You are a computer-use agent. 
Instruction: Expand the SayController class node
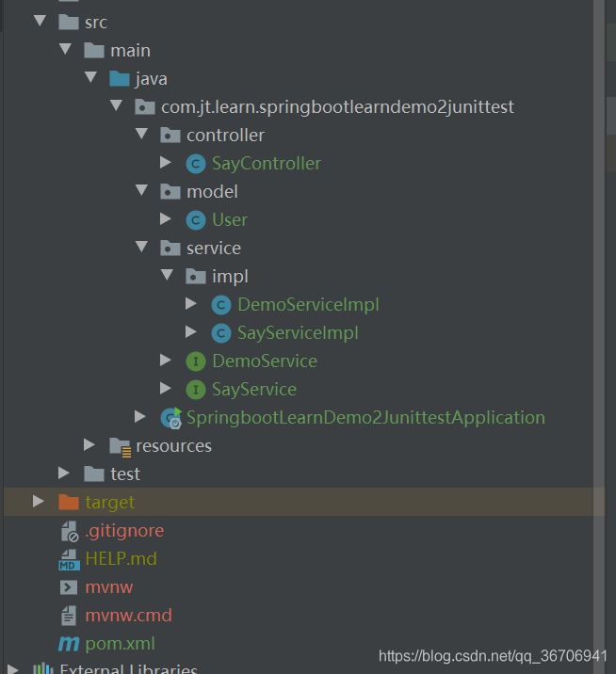click(x=166, y=163)
